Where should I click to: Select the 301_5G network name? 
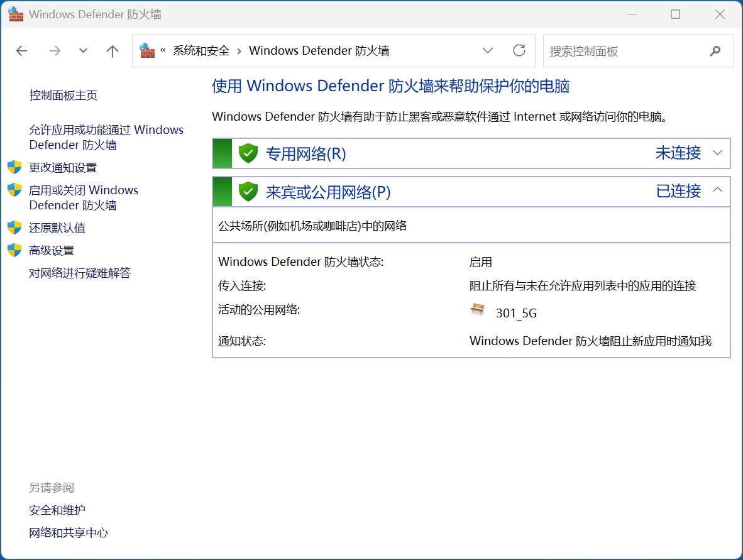(x=516, y=313)
